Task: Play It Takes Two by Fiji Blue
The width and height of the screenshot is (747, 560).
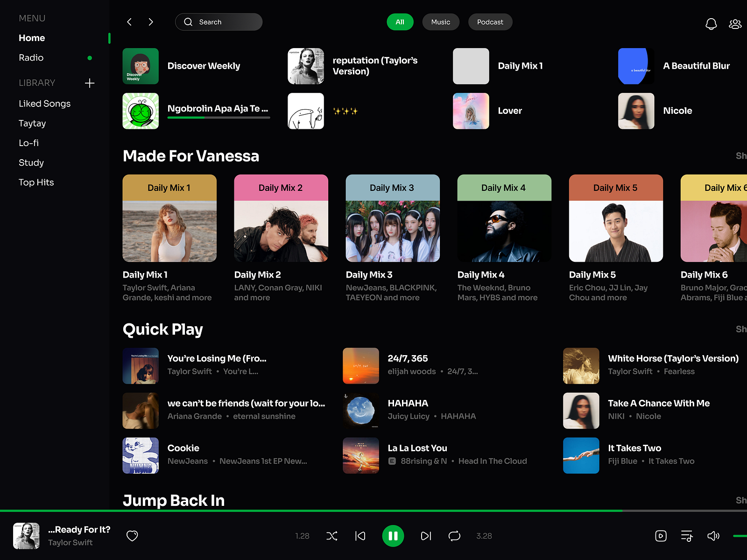Action: click(x=655, y=455)
